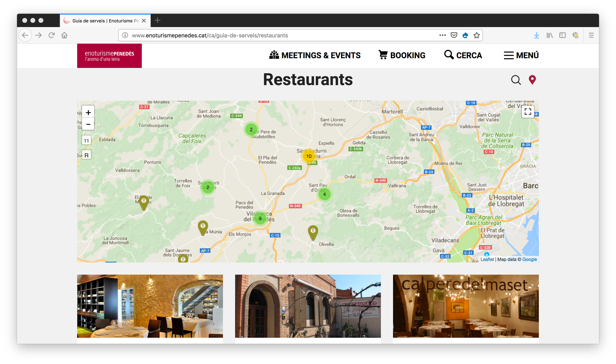The height and width of the screenshot is (364, 616).
Task: Bookmark this page with star icon
Action: click(477, 35)
